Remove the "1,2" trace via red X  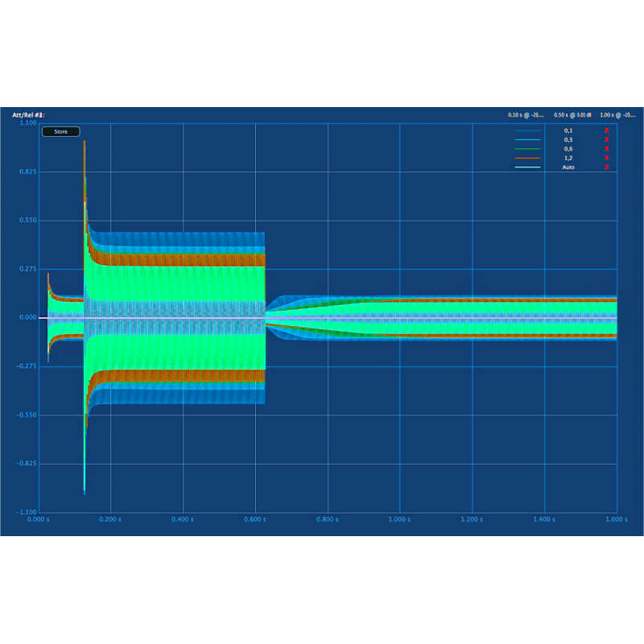[x=606, y=158]
